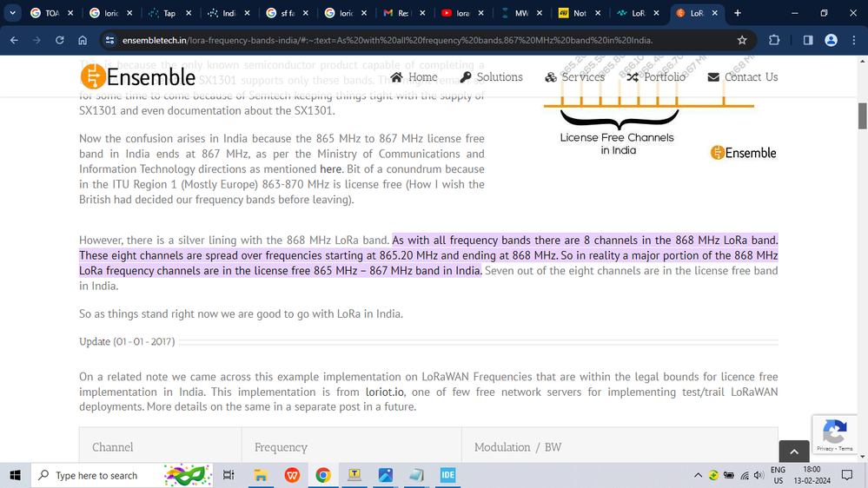Viewport: 868px width, 488px height.
Task: Open the Services menu item
Action: (x=574, y=77)
